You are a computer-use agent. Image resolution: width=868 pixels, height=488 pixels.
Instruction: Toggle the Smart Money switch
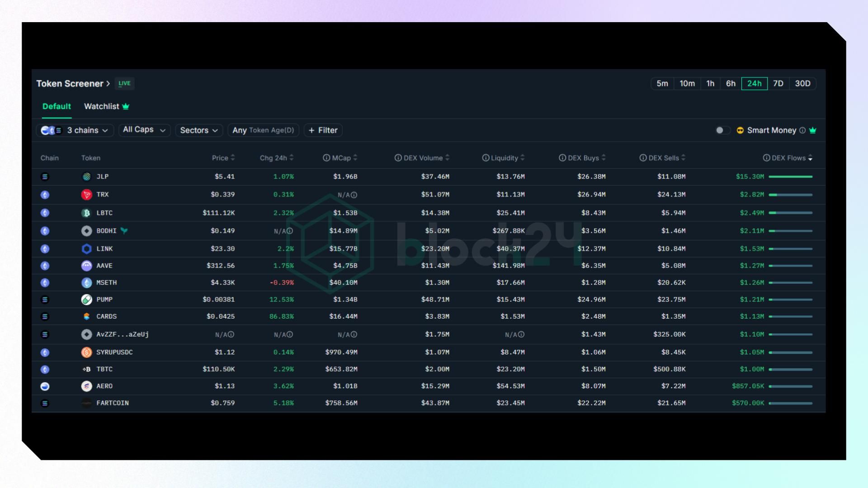[723, 131]
